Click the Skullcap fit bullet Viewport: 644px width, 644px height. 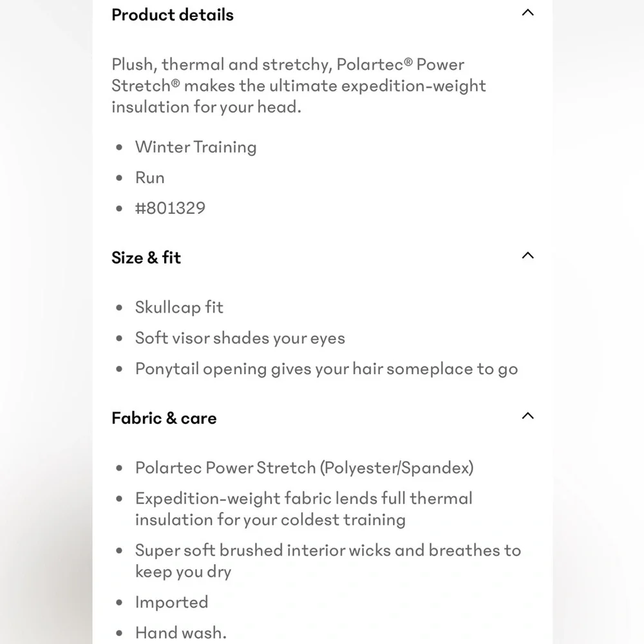179,307
